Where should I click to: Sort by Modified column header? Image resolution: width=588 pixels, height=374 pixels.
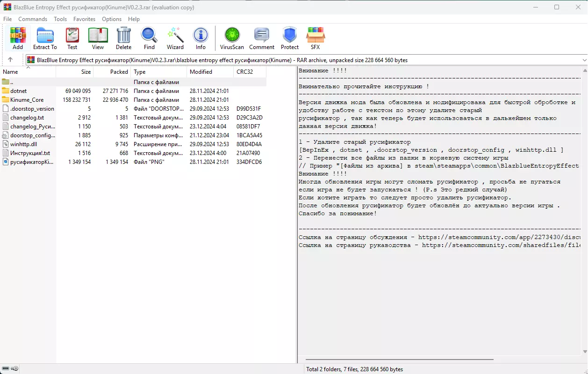210,72
